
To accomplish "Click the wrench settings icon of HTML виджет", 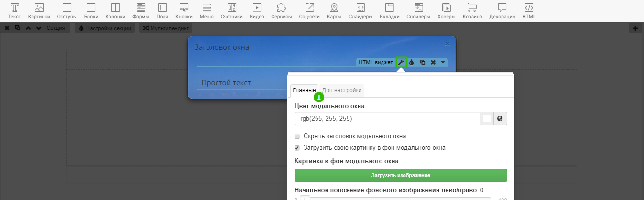I will coord(401,62).
